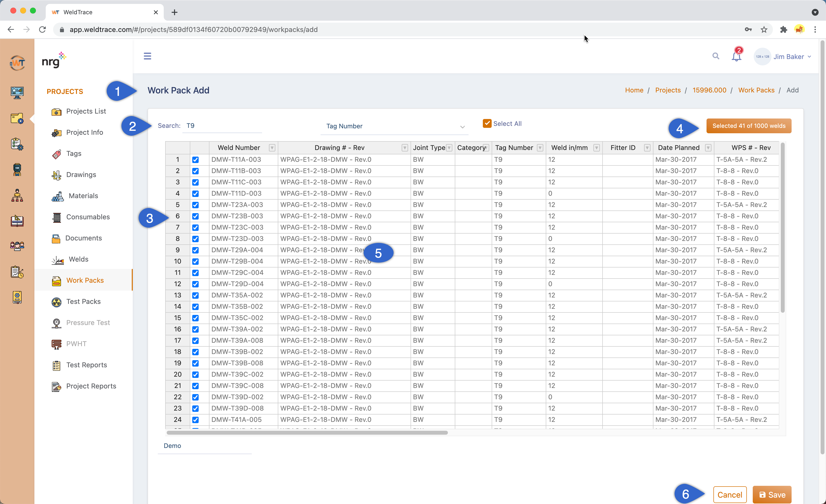
Task: Click the Save button
Action: [772, 495]
